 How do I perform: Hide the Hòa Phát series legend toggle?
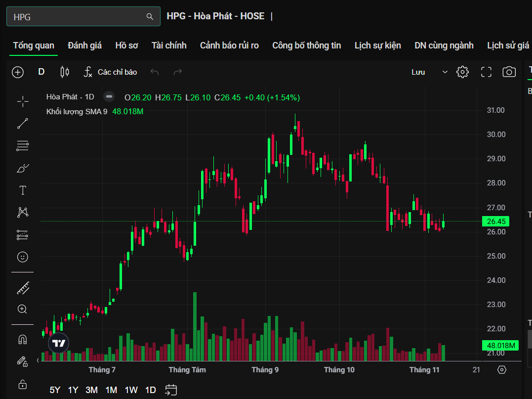pyautogui.click(x=109, y=97)
